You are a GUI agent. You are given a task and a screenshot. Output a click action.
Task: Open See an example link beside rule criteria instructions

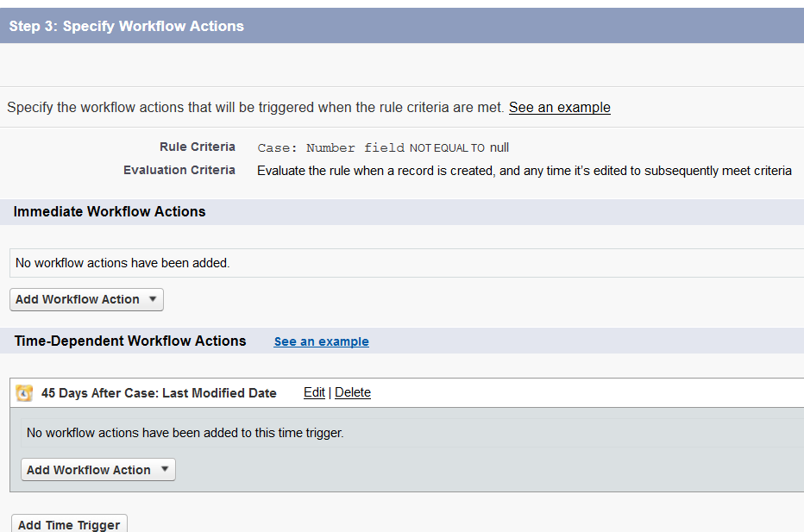tap(559, 108)
